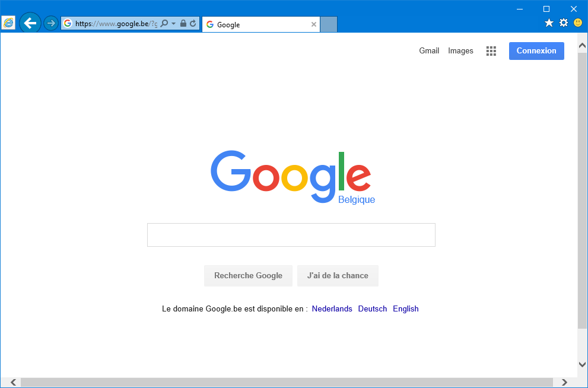Open Favorites with the star icon

549,23
